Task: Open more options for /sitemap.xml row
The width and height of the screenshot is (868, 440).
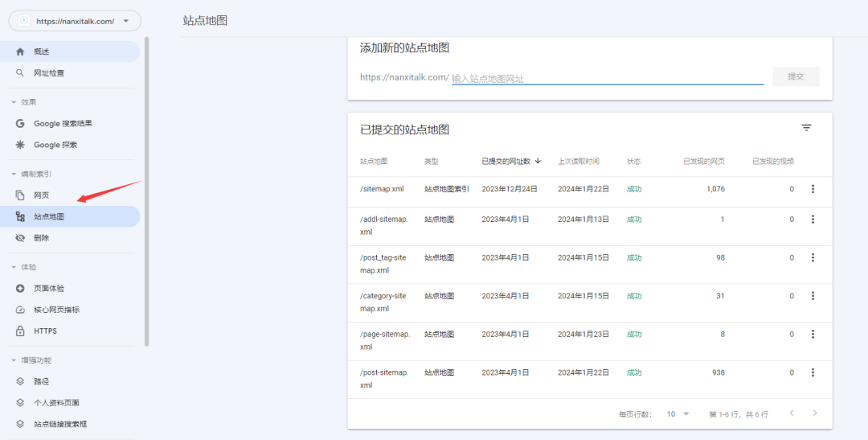Action: 813,189
